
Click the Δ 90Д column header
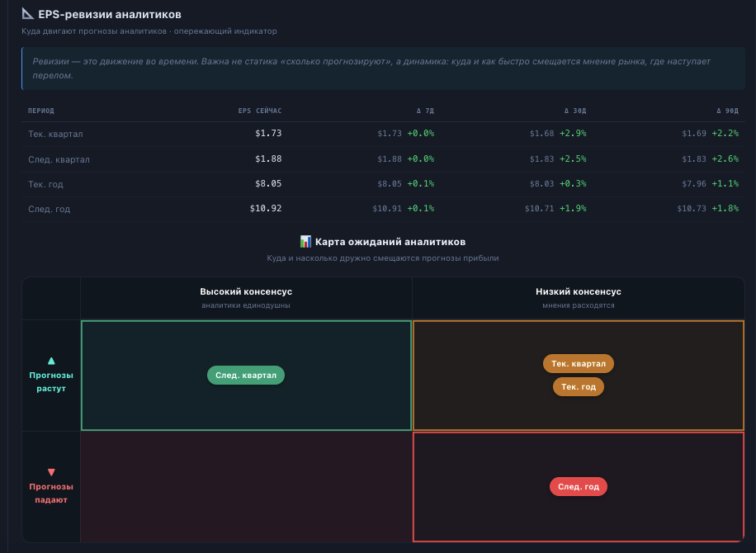728,111
